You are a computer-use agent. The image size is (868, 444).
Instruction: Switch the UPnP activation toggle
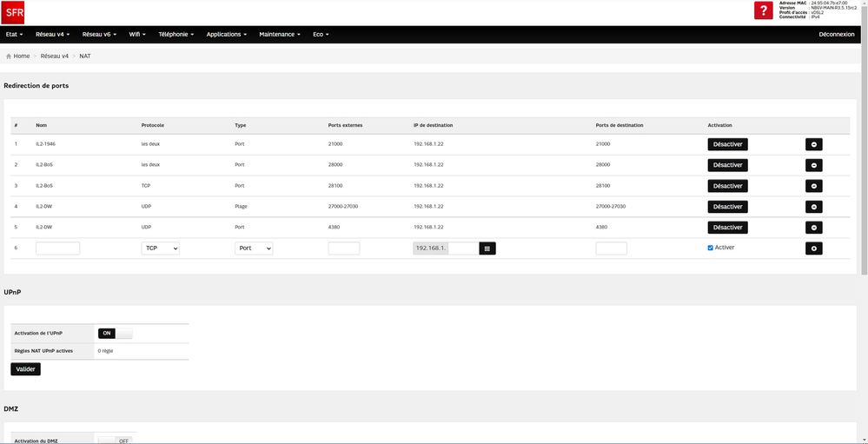(116, 334)
